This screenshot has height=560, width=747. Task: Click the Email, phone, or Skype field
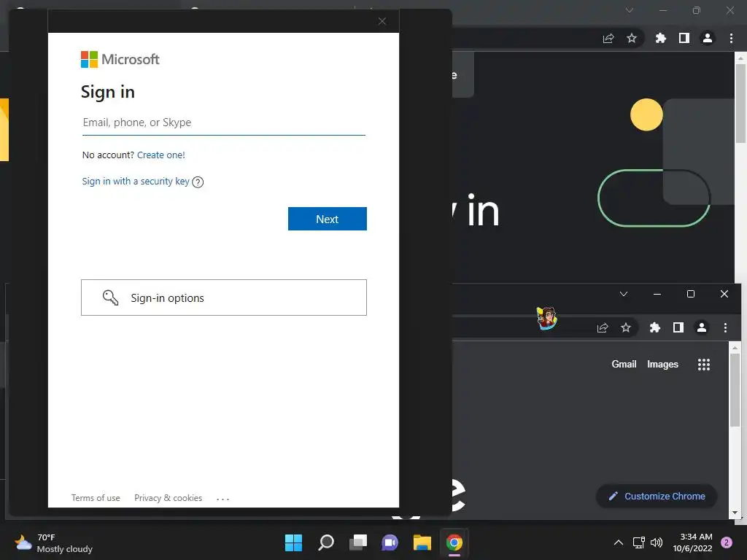pos(223,122)
